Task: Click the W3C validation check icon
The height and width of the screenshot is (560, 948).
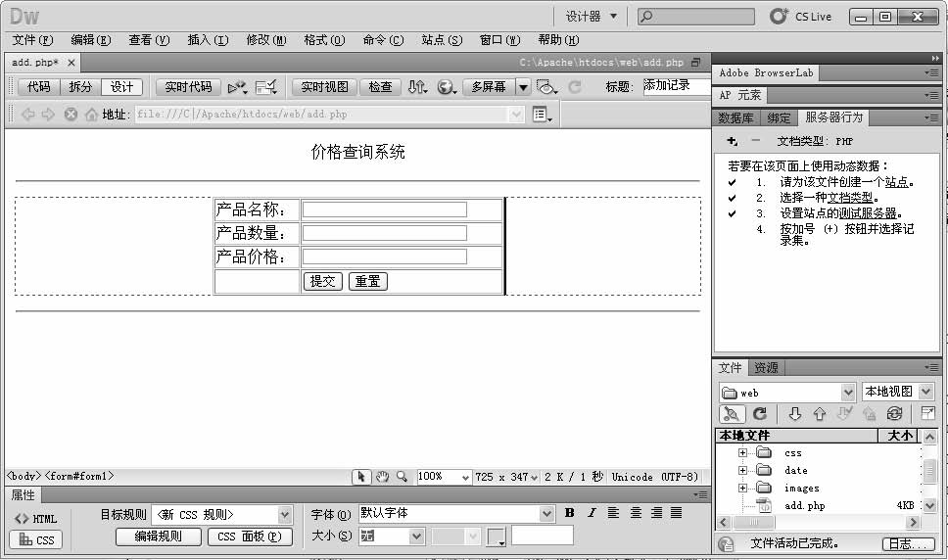Action: [266, 87]
